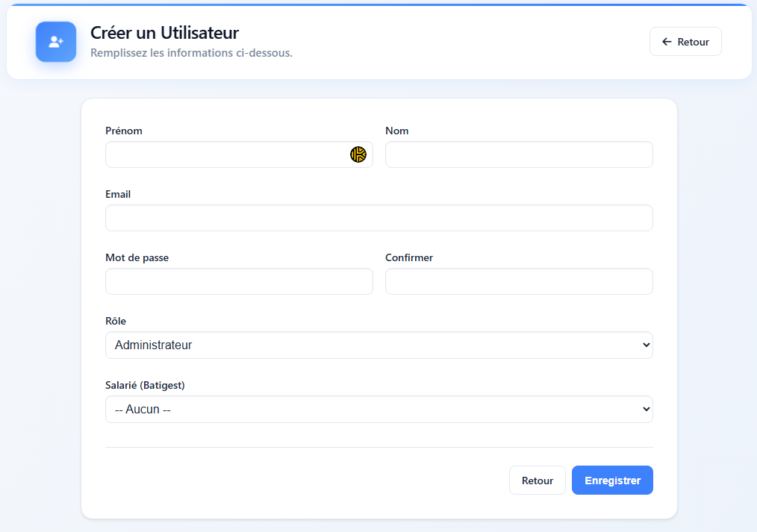Focus the Prénom text field
Viewport: 757px width, 532px height.
click(224, 154)
